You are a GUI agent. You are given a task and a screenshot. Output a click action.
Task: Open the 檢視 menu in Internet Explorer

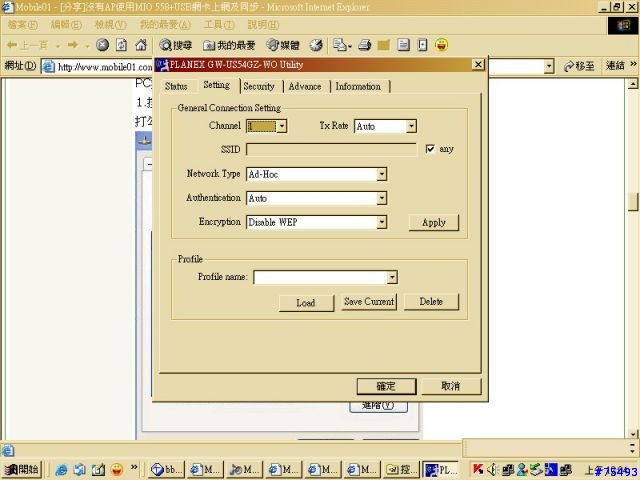point(110,25)
